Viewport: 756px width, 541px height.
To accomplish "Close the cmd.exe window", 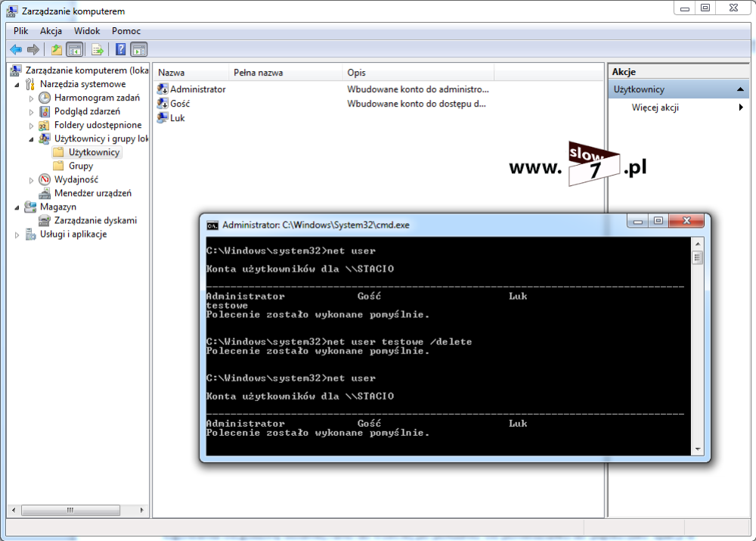I will click(x=686, y=221).
